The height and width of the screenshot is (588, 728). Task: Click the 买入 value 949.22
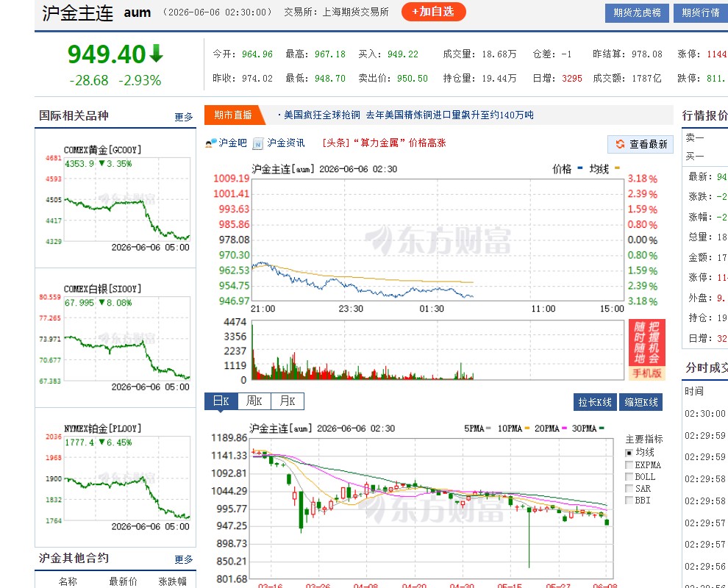(x=403, y=54)
